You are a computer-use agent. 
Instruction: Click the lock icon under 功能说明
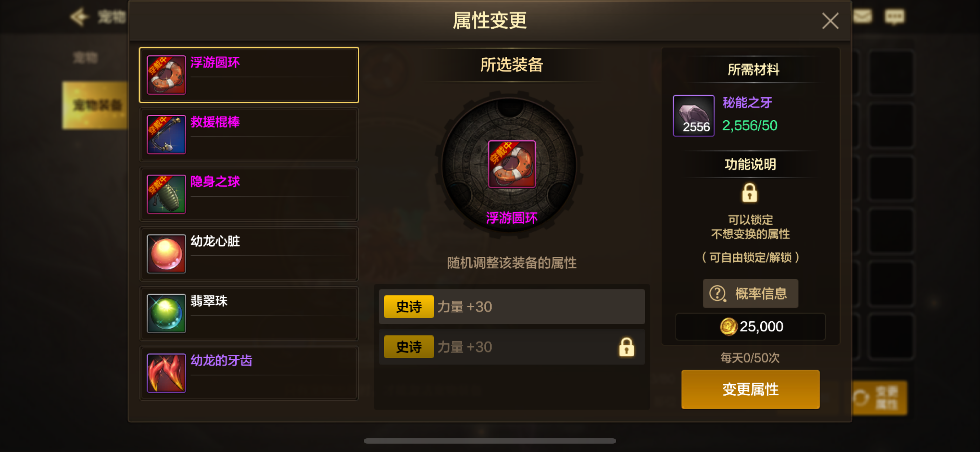(749, 192)
